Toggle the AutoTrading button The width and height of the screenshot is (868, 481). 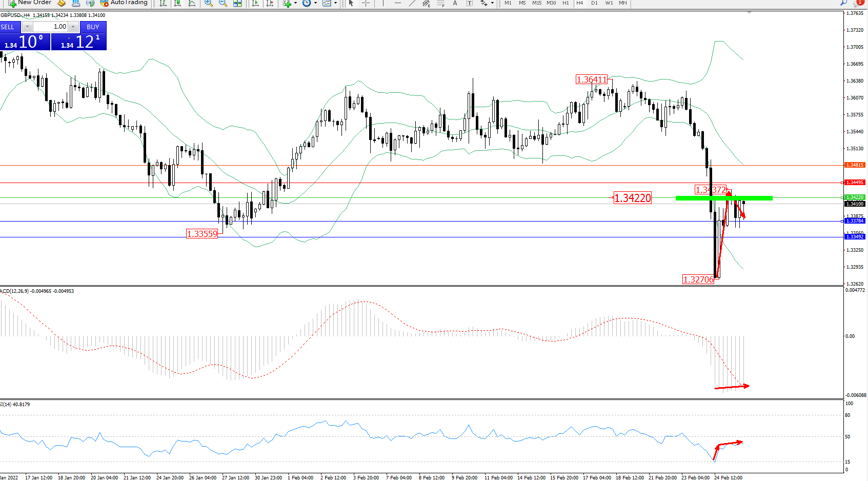click(124, 3)
